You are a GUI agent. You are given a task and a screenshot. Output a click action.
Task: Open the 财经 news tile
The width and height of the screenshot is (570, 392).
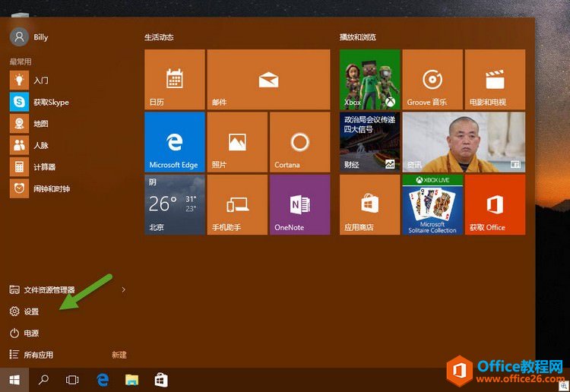369,142
